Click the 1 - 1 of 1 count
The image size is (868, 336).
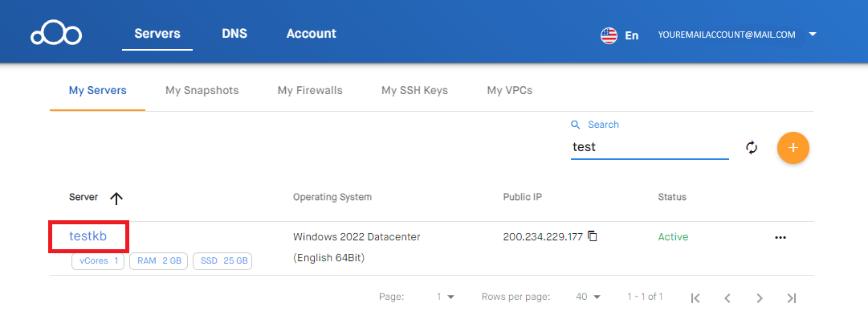pos(645,297)
